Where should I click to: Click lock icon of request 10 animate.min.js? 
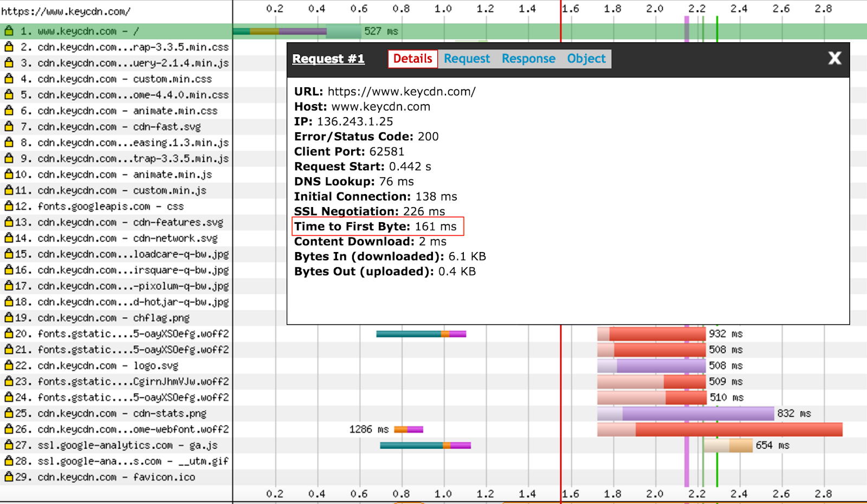(x=9, y=174)
